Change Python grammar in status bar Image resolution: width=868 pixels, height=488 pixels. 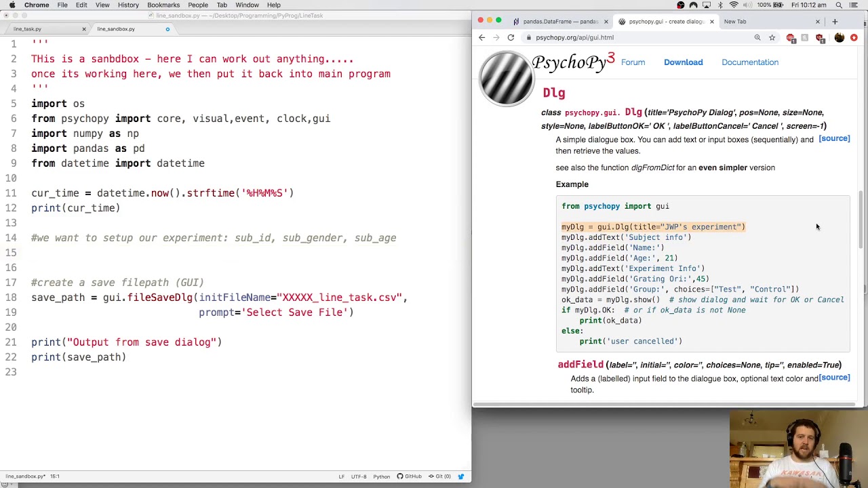click(x=381, y=476)
